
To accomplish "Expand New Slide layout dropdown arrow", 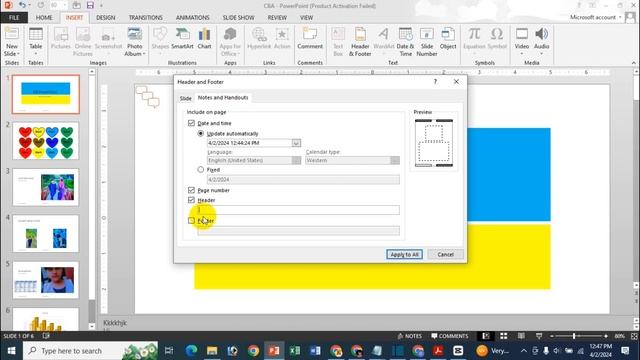I will coord(18,54).
